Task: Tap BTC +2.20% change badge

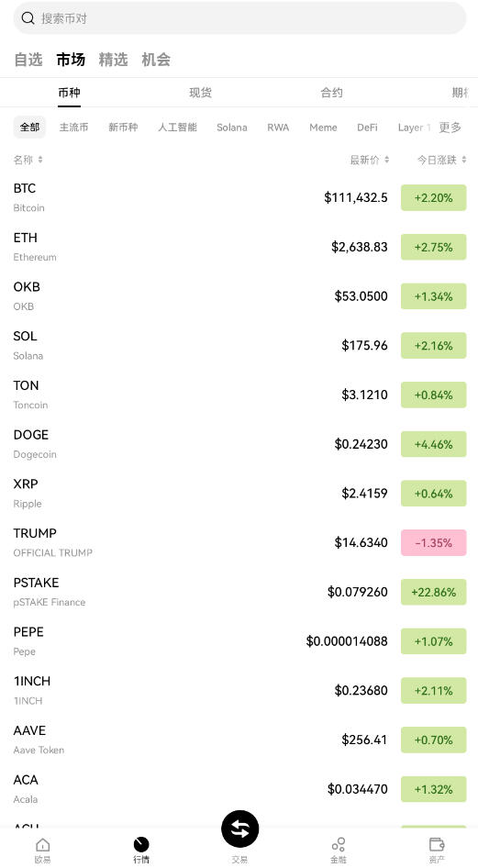Action: 434,197
